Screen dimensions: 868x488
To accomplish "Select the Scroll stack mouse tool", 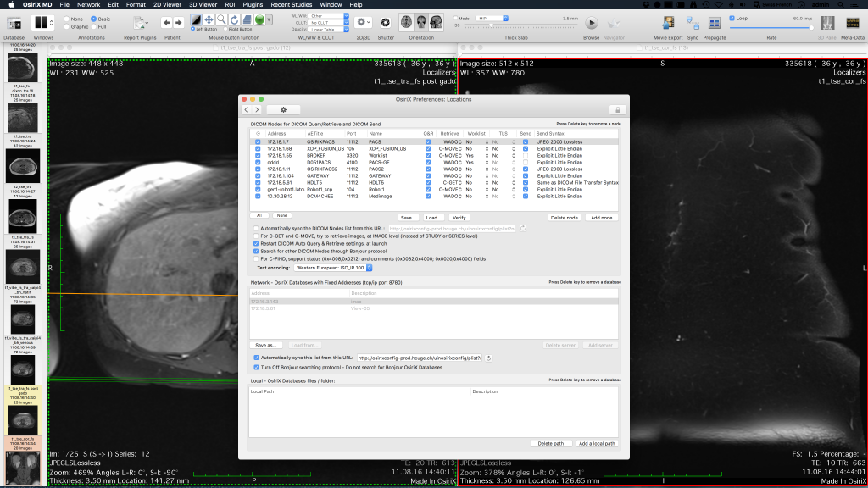I will 247,20.
